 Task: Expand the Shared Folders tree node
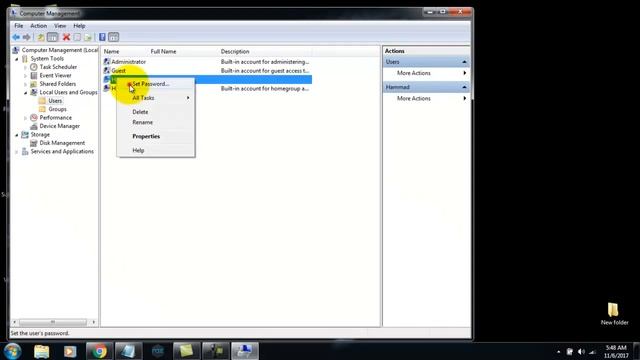point(25,84)
